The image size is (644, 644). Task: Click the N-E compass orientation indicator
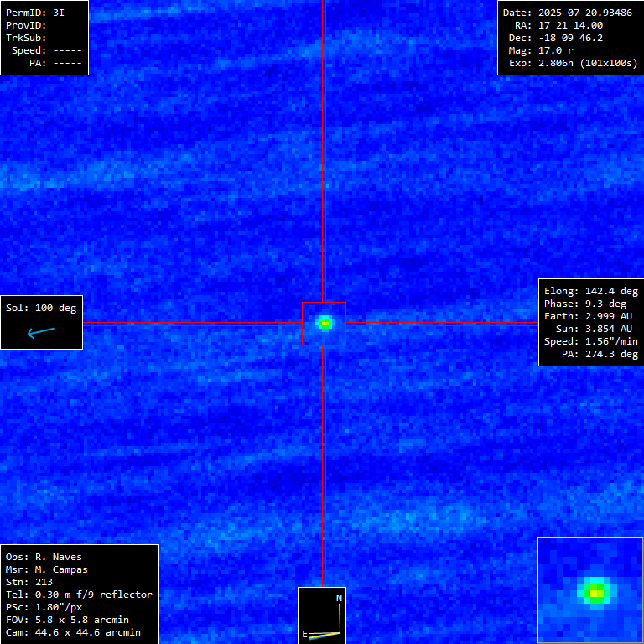pos(322,615)
